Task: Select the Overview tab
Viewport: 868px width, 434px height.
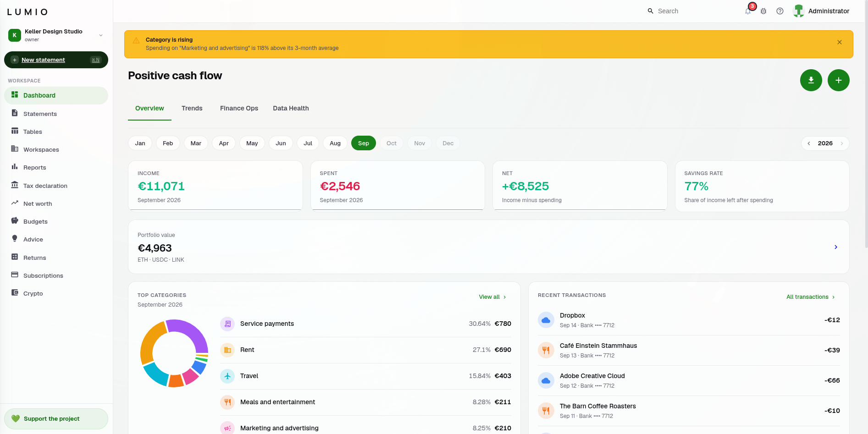Action: (x=149, y=109)
